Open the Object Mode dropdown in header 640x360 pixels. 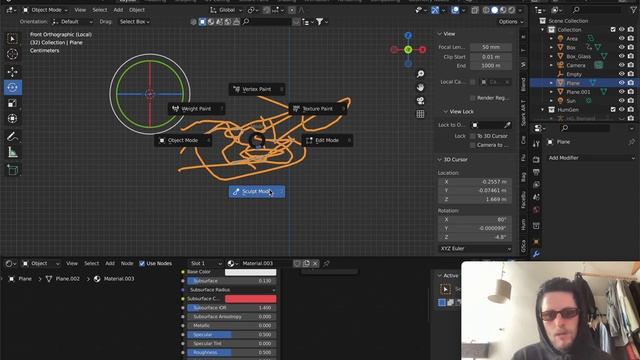[45, 10]
